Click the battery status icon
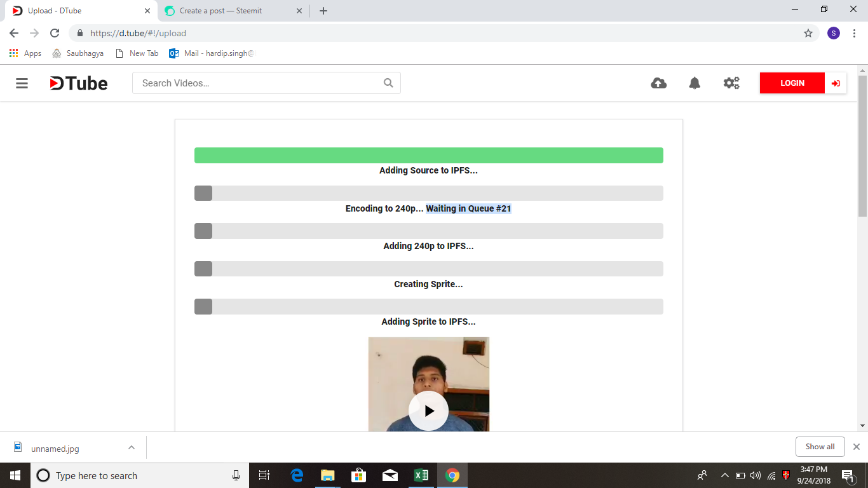 coord(740,475)
